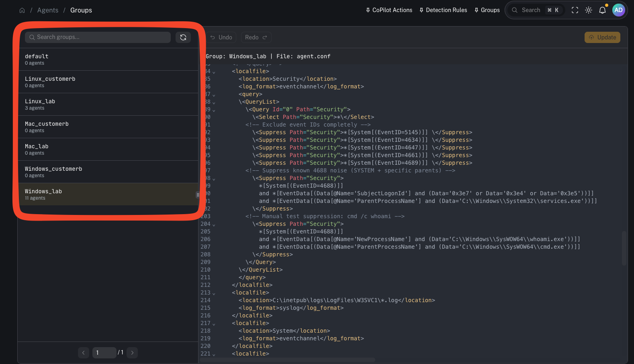Open the Agents breadcrumb link
Image resolution: width=634 pixels, height=364 pixels.
click(x=48, y=10)
